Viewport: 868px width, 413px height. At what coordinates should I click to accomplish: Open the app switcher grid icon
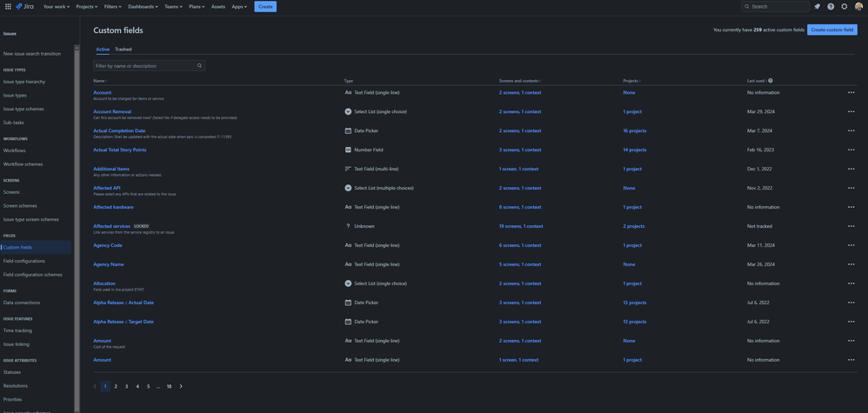tap(8, 7)
